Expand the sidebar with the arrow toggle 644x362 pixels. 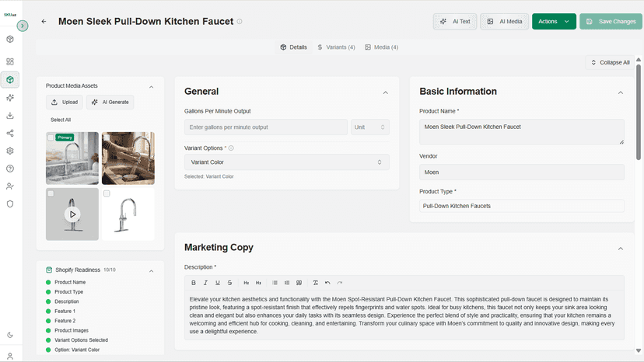coord(23,26)
